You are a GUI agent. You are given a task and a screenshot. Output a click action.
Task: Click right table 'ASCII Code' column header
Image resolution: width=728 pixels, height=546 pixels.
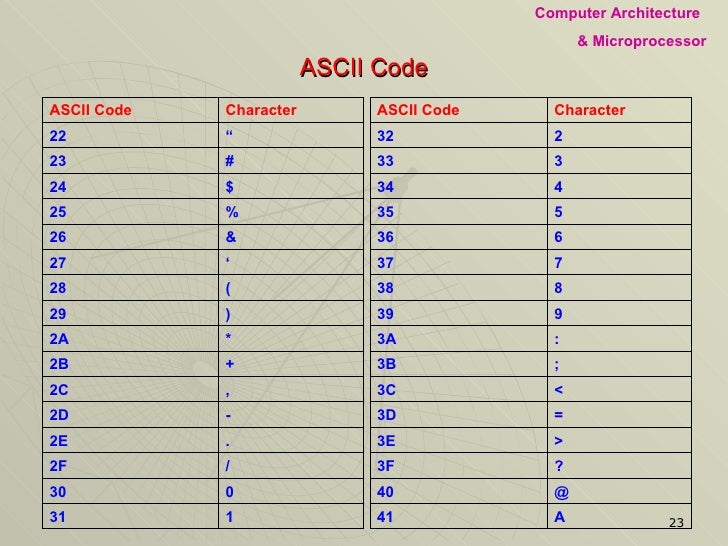[459, 110]
